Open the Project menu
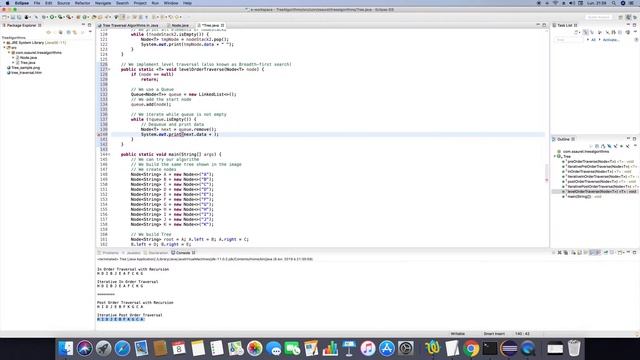 pos(140,3)
